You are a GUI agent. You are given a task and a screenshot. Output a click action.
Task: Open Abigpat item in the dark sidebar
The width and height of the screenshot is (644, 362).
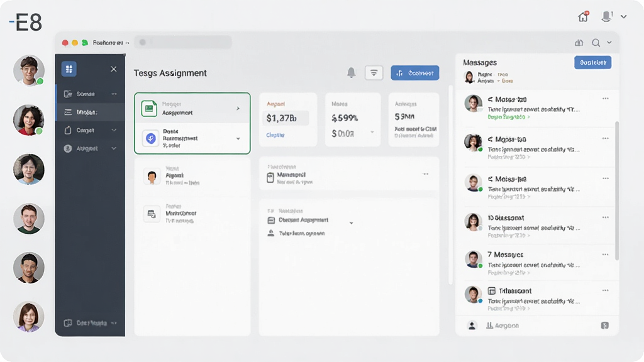pos(90,148)
